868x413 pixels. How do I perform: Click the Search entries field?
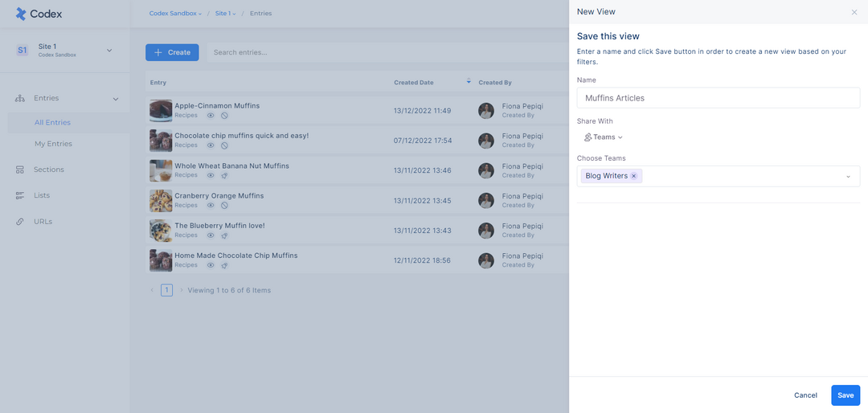coord(387,52)
